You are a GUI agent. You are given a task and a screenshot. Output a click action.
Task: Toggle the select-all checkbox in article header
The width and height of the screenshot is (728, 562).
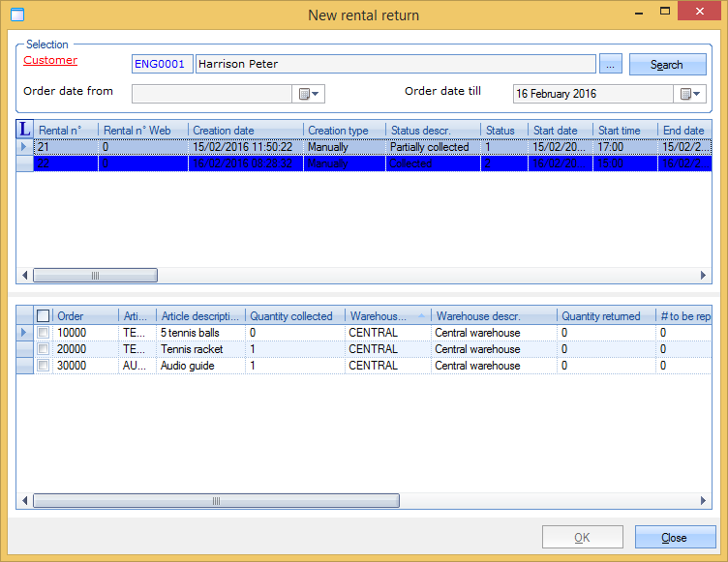click(43, 315)
